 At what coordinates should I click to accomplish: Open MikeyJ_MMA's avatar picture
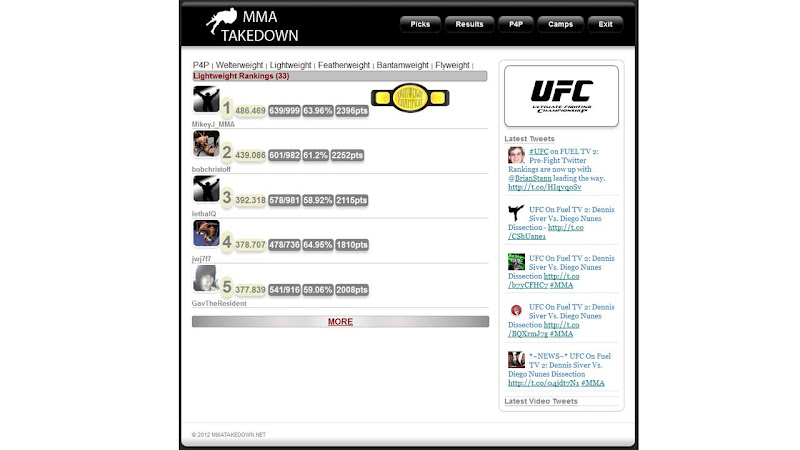(x=206, y=99)
